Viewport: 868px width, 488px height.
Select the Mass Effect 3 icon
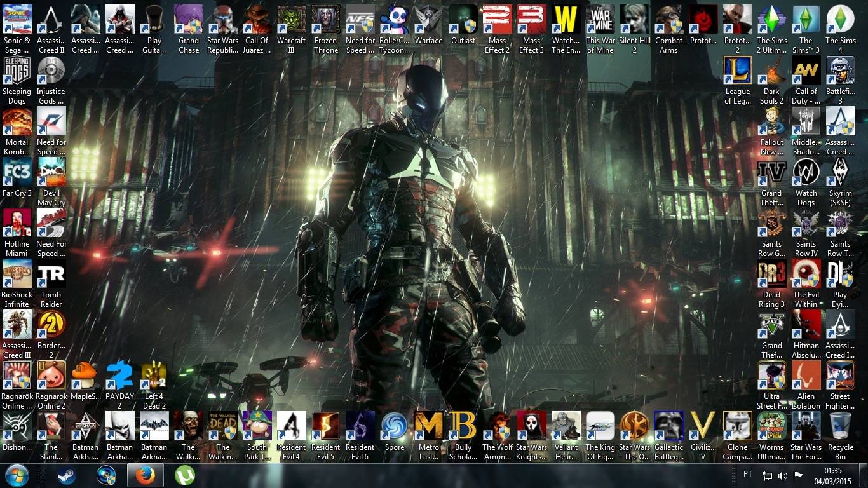point(532,19)
